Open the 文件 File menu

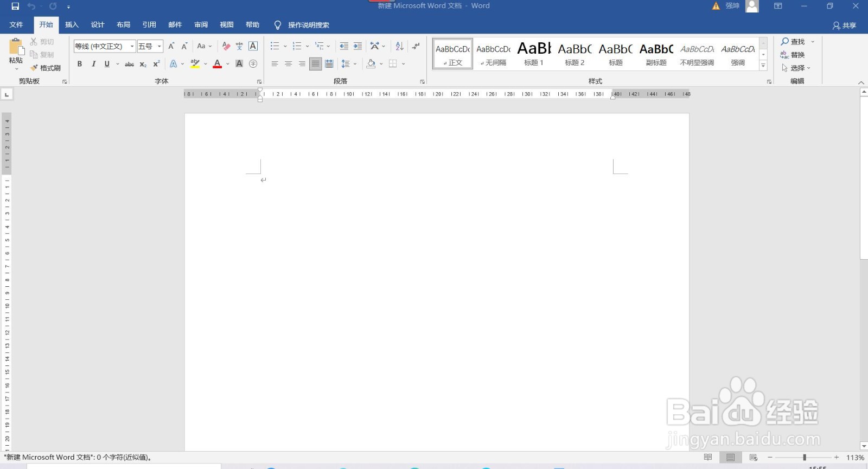coord(16,25)
